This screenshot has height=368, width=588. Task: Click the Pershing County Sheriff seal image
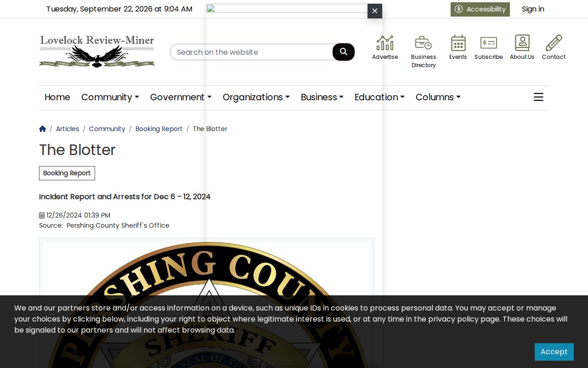(207, 304)
